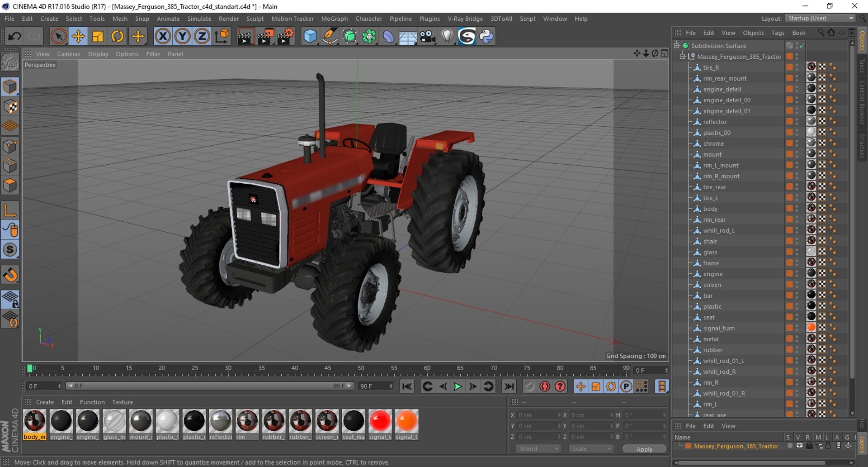Toggle visibility dots for tire_R
Screen dimensions: 868x467
(x=797, y=67)
